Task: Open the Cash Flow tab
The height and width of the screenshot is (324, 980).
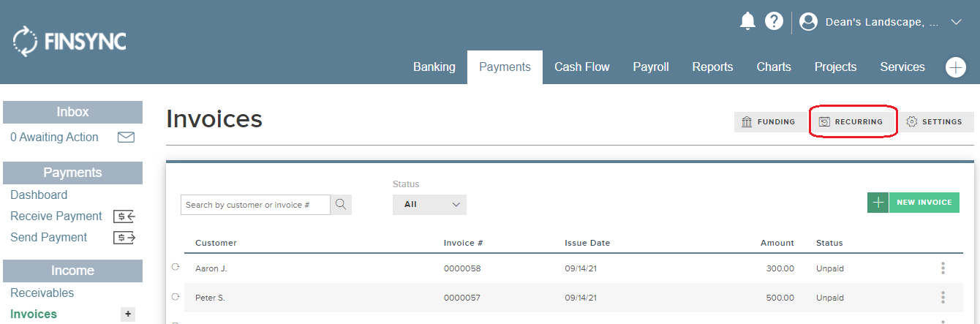Action: (x=581, y=67)
